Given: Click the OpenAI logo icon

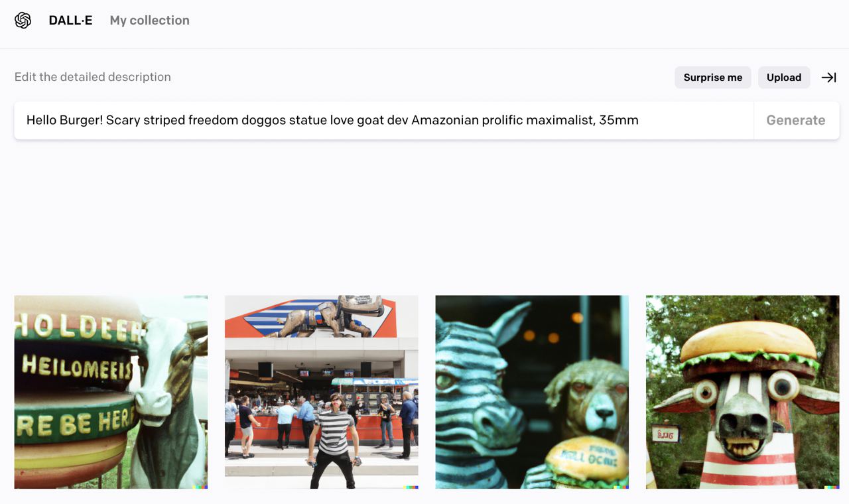Looking at the screenshot, I should click(23, 21).
